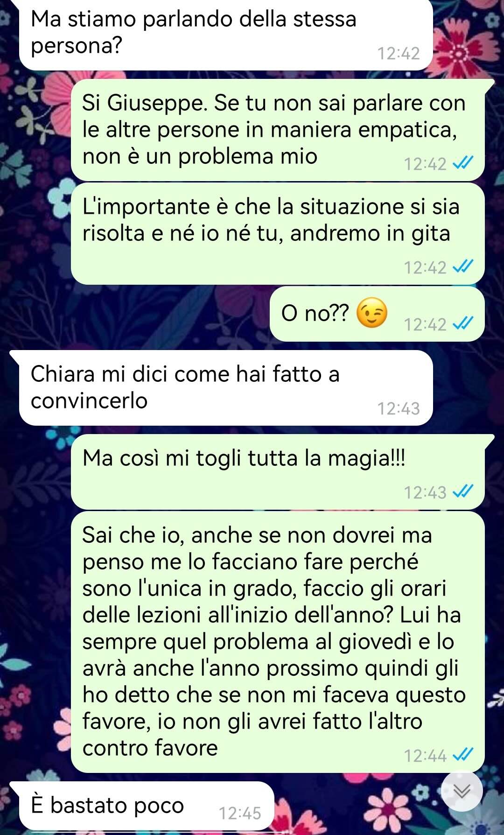Viewport: 504px width, 835px height.
Task: Select the 'Si Giuseppe. Se tu non sai parlare' bubble
Action: (x=278, y=130)
